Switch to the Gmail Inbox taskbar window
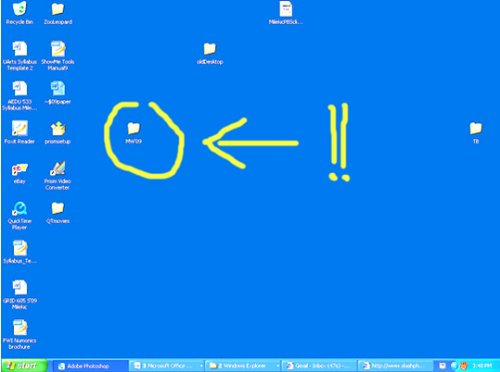 tap(318, 366)
